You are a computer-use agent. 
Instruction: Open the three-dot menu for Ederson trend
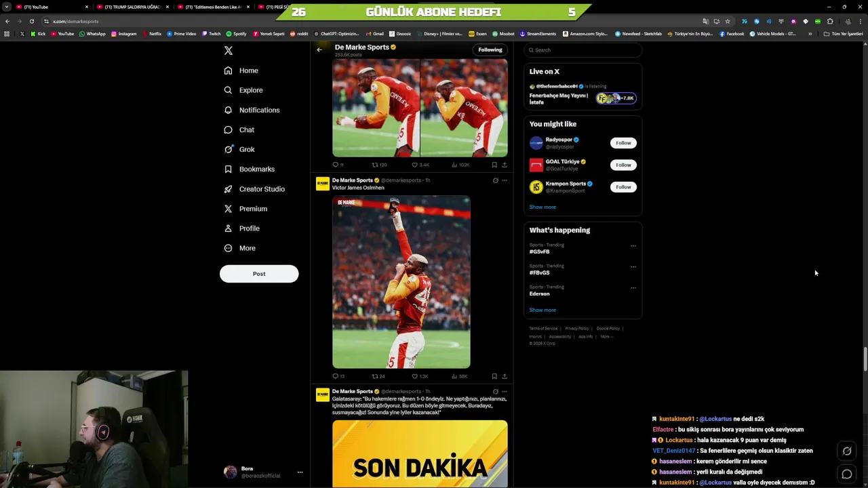[x=633, y=288]
